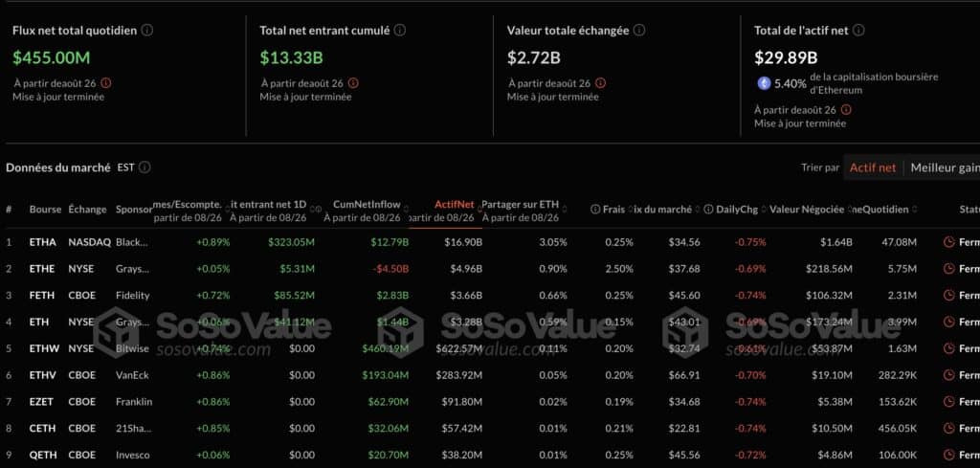
Task: Click clock status icon in ETHV row
Action: pyautogui.click(x=948, y=375)
